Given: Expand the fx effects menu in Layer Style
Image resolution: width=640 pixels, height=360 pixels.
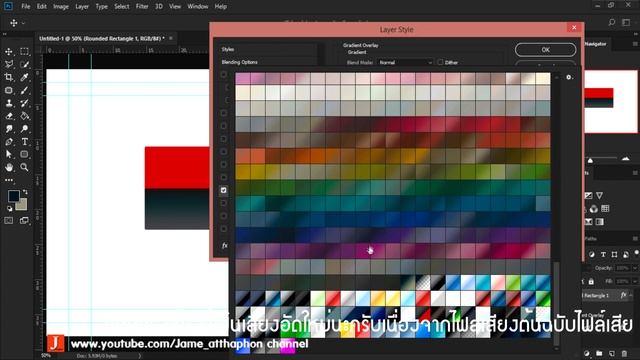Looking at the screenshot, I should (x=224, y=245).
